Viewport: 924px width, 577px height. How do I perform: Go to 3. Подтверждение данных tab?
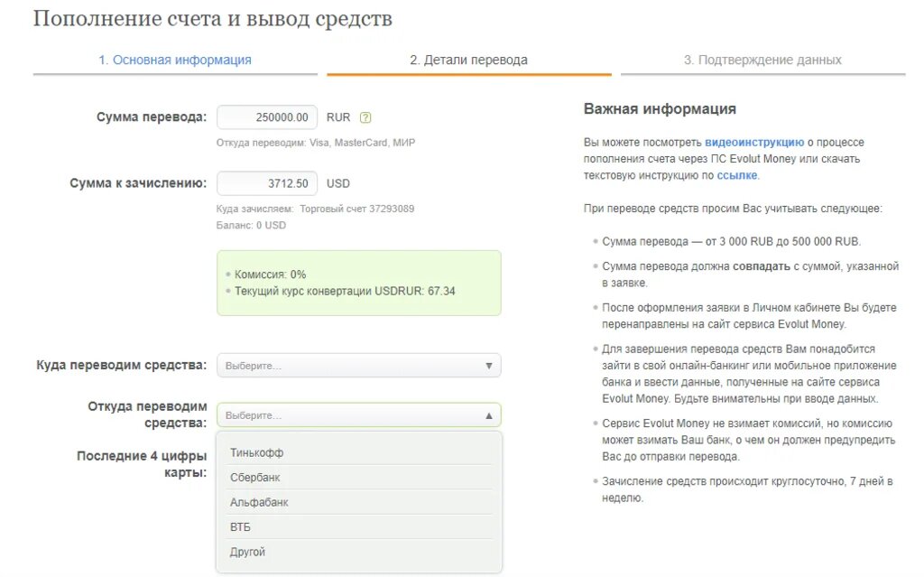click(x=762, y=60)
